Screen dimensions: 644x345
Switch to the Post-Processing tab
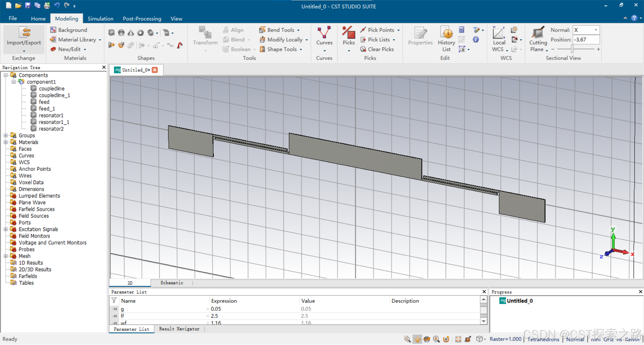tap(142, 19)
